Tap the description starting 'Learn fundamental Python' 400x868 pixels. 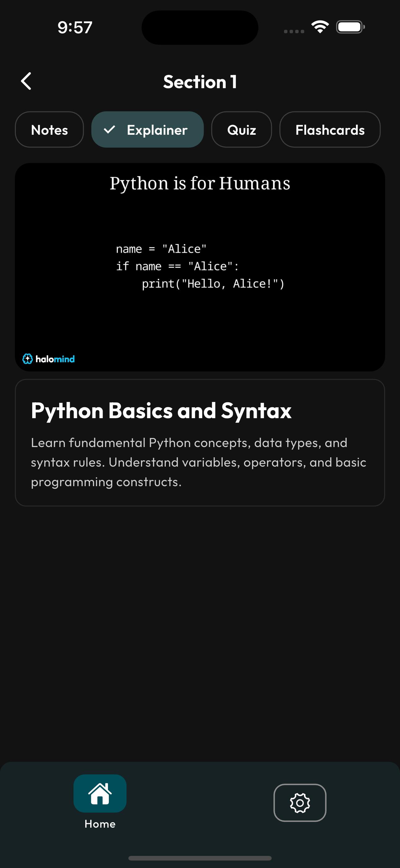tap(199, 462)
